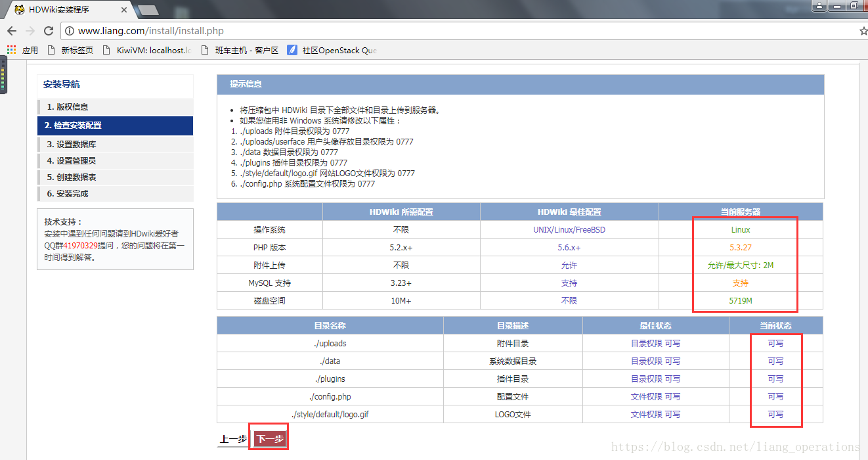Click the 最佳状态 column header
868x460 pixels.
[655, 326]
